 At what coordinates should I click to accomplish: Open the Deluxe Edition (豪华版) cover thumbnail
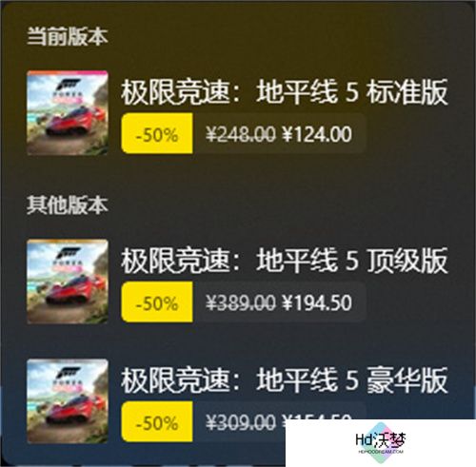68,400
